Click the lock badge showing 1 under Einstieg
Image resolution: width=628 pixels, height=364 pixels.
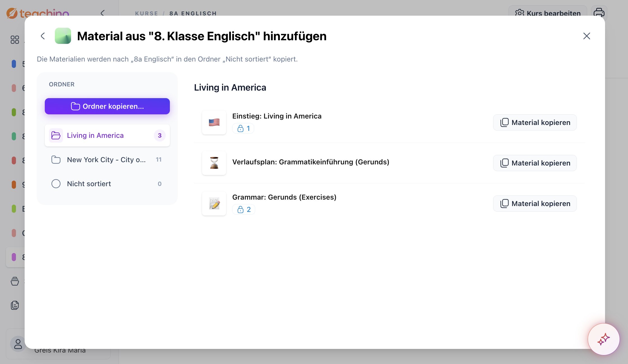coord(243,128)
